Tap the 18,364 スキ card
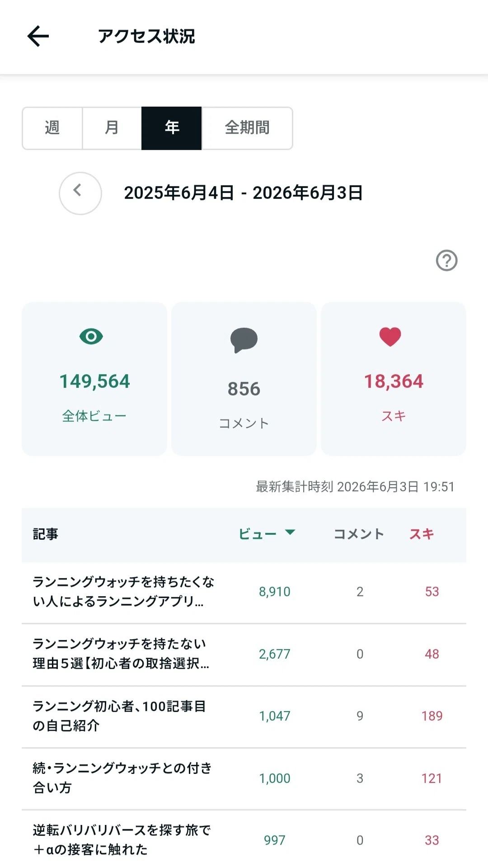 click(x=394, y=379)
